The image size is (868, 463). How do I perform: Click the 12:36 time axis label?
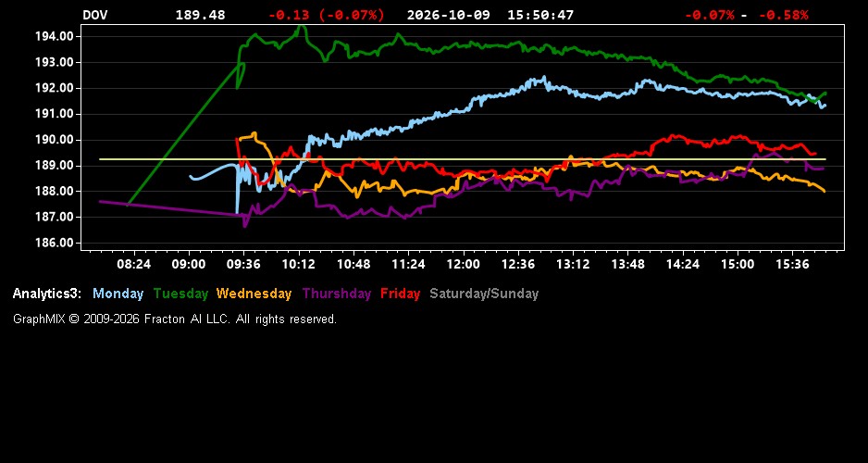(x=518, y=264)
